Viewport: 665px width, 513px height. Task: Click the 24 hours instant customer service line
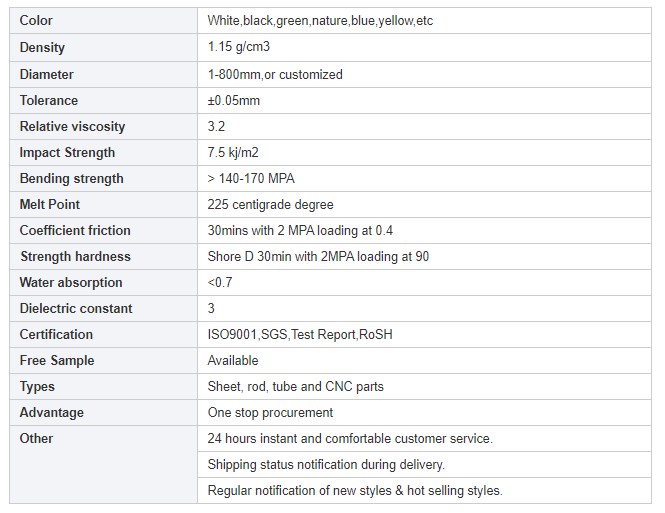pyautogui.click(x=350, y=438)
